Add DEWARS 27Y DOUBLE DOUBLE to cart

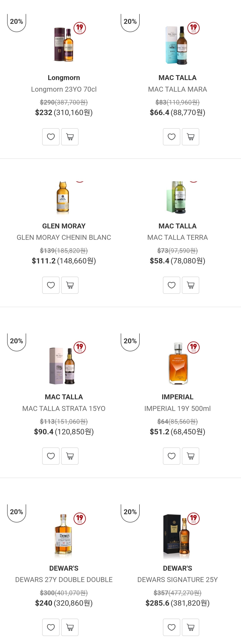click(x=70, y=627)
